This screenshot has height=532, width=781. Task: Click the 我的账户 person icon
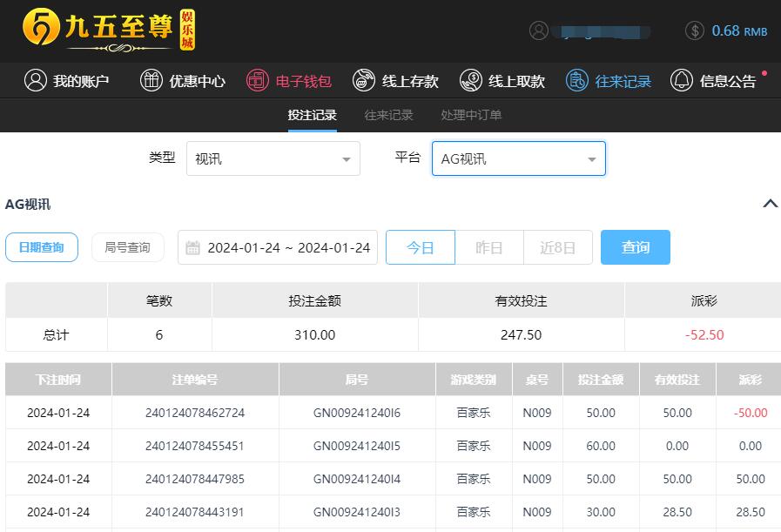coord(36,80)
